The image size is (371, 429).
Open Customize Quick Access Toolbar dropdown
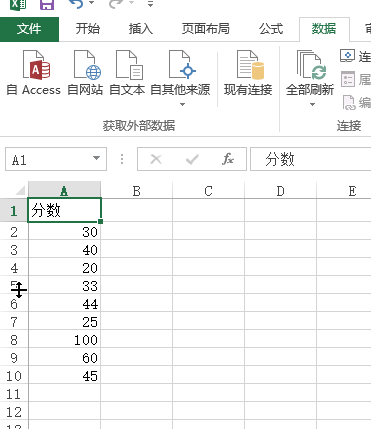[x=151, y=4]
